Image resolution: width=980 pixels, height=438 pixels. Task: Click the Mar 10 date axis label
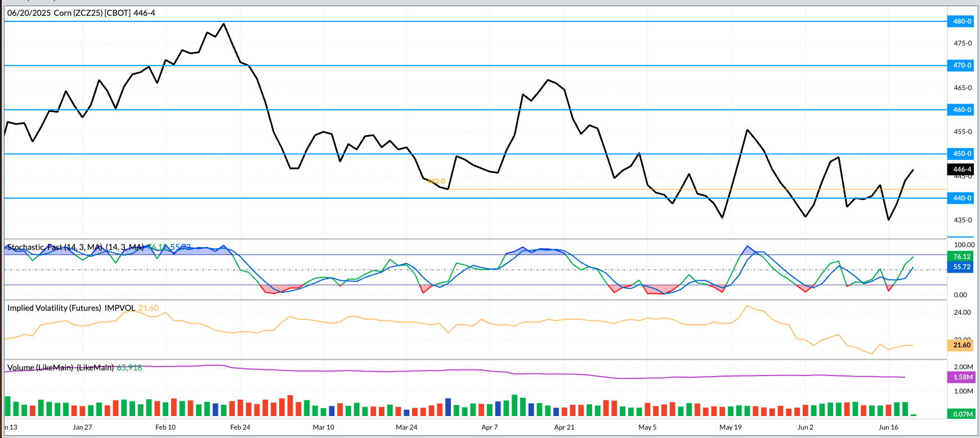pyautogui.click(x=323, y=427)
